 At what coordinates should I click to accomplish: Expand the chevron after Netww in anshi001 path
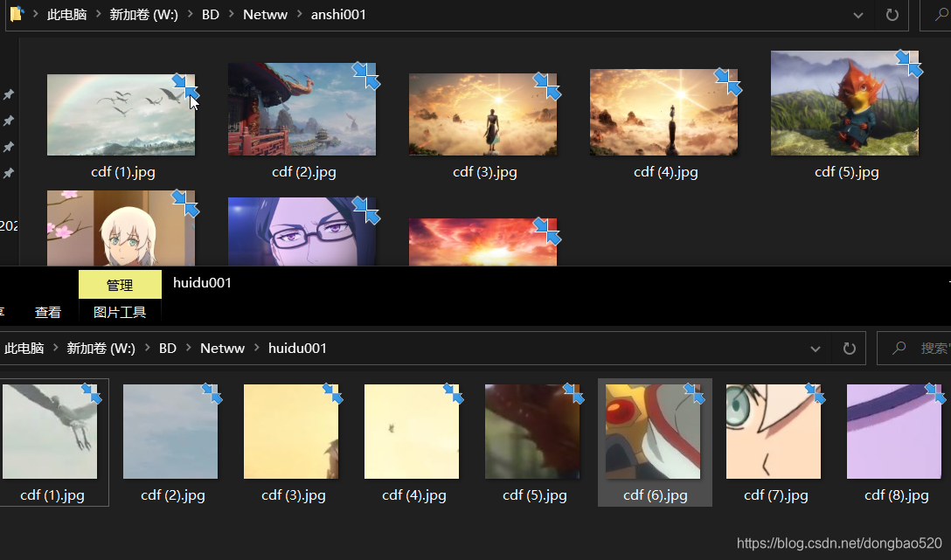[x=299, y=15]
